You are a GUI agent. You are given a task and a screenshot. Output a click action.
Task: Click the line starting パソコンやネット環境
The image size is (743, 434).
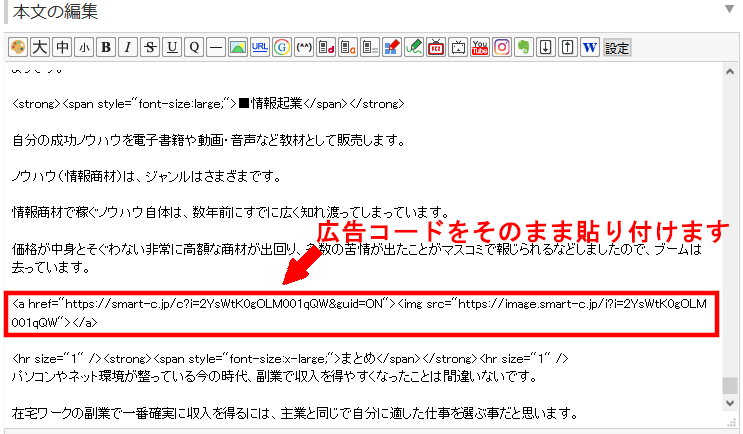point(275,377)
